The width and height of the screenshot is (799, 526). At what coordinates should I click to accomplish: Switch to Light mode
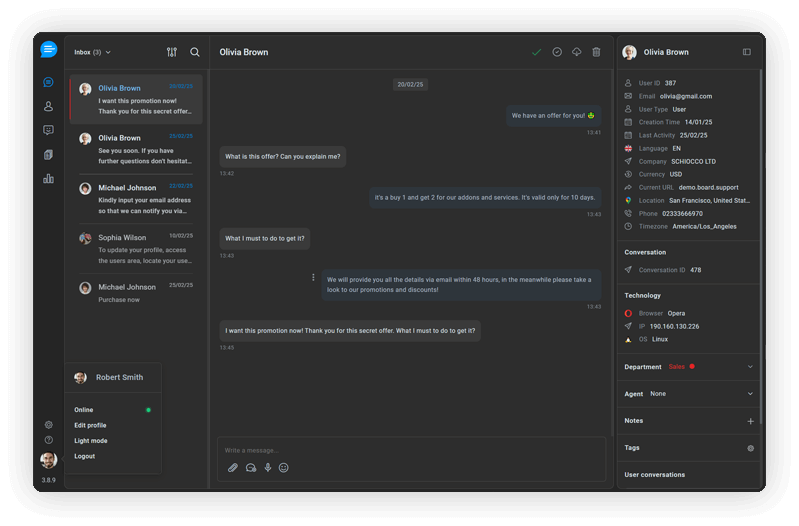(x=91, y=441)
